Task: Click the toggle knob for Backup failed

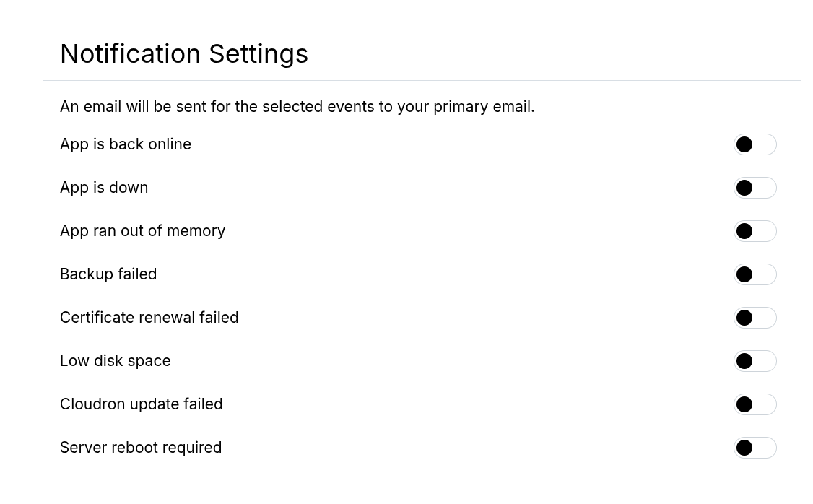Action: [x=744, y=274]
